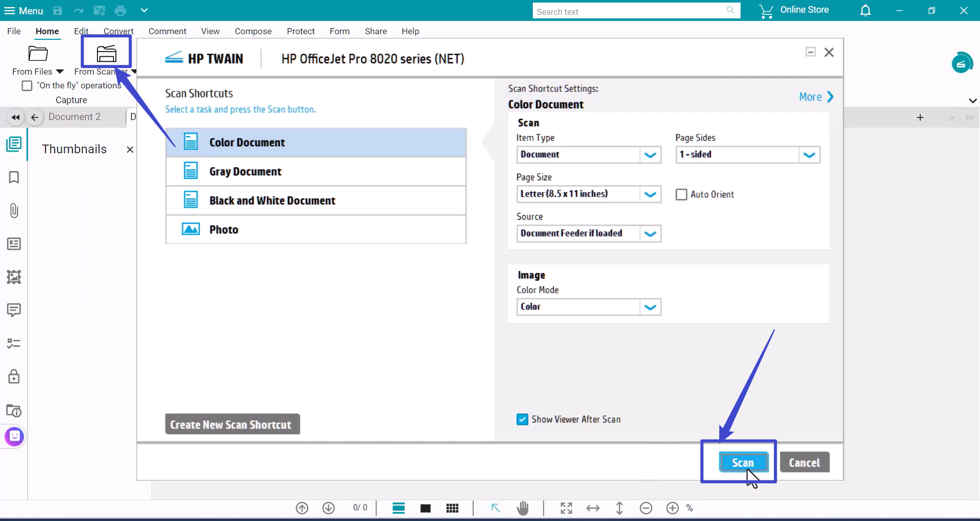Expand the quick access toolbar chevron
Image resolution: width=980 pixels, height=521 pixels.
point(144,10)
